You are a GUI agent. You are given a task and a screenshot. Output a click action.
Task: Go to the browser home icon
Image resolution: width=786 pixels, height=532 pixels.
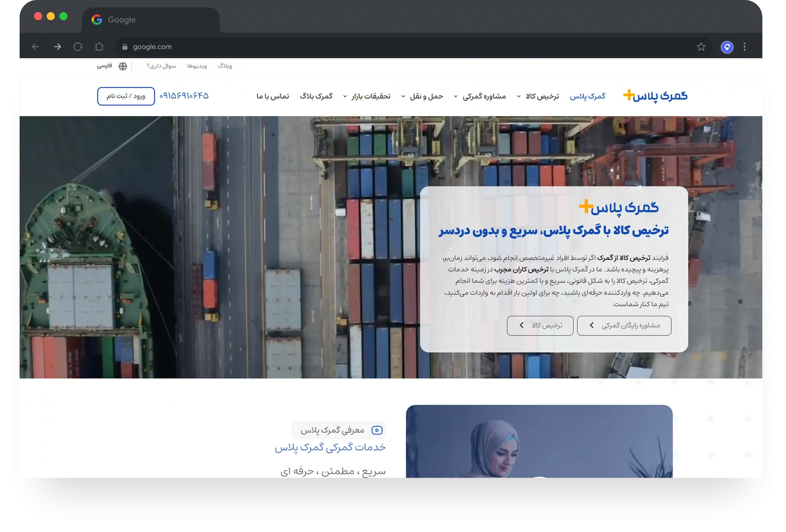[99, 46]
